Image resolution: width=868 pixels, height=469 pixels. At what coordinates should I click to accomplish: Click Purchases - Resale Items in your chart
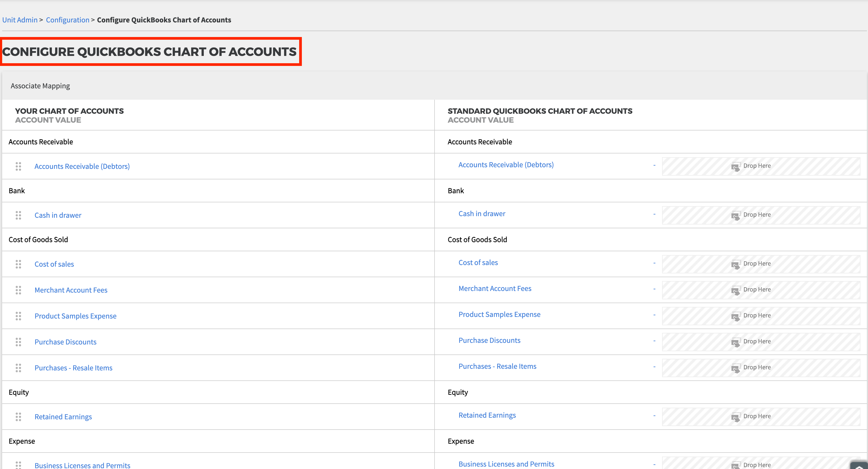74,368
